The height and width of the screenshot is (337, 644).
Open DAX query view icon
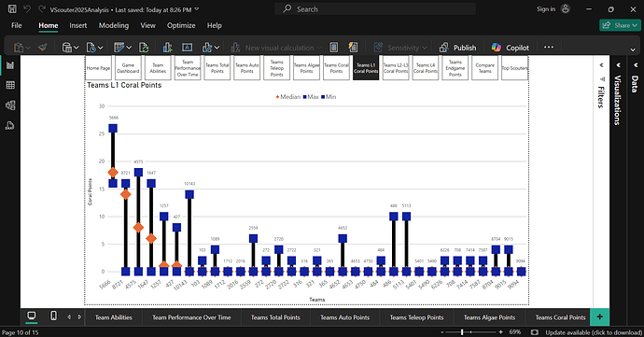coord(10,125)
